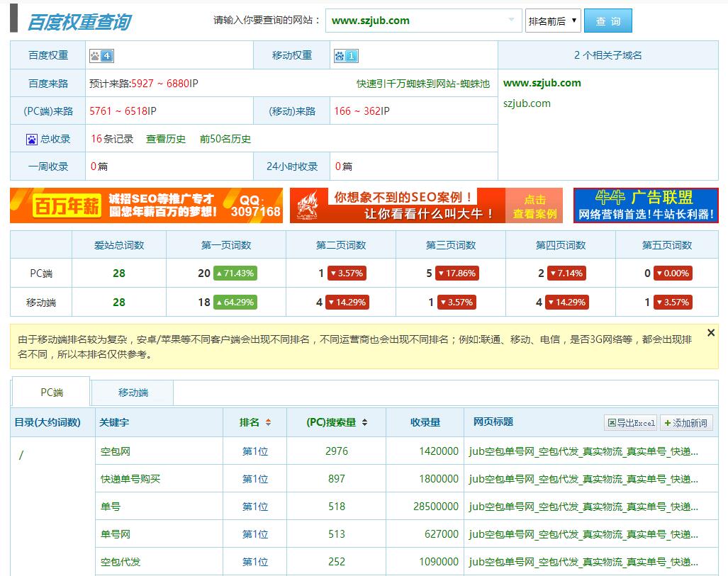Screen dimensions: 728x576
Task: Click the 目录(大约词数) column header
Action: tap(47, 422)
